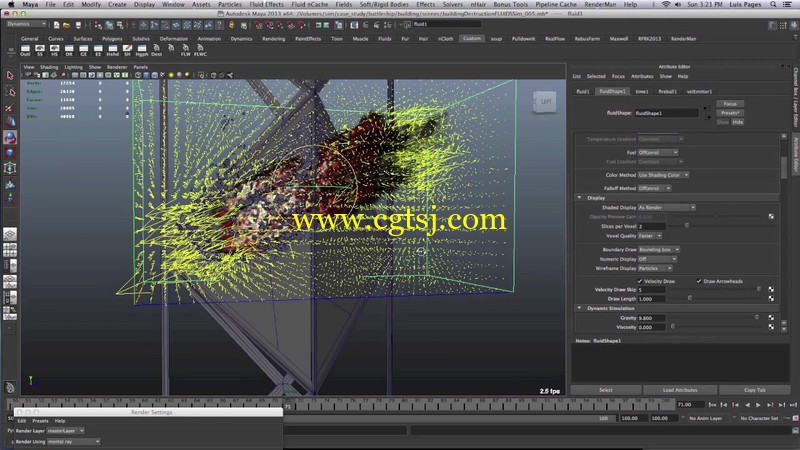Switch to the fluid1 tab
Viewport: 800px width, 450px height.
pos(583,92)
